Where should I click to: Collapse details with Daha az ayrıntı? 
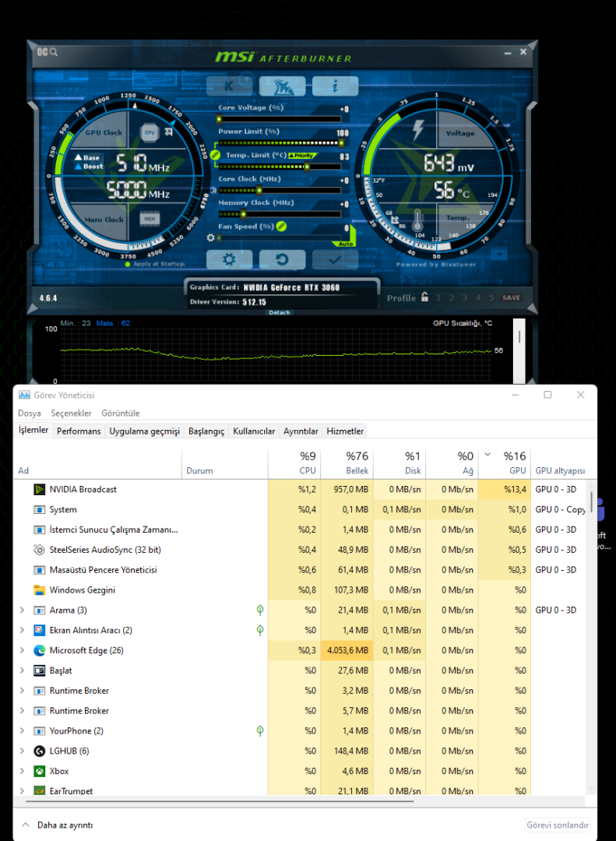pos(57,825)
